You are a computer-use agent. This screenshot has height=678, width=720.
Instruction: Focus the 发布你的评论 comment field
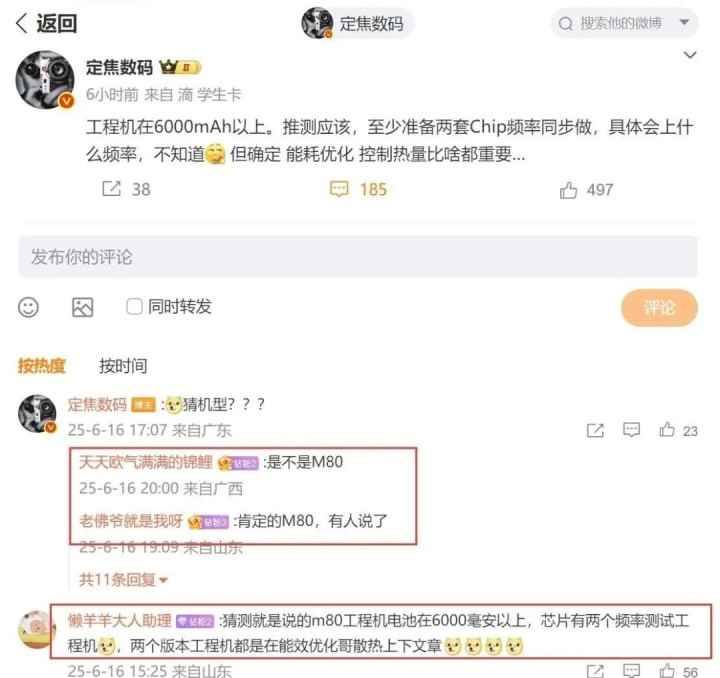click(x=358, y=257)
